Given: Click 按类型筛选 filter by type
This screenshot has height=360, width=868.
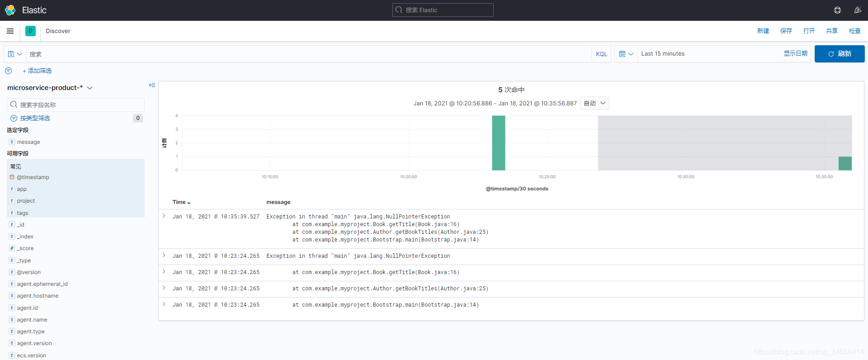Looking at the screenshot, I should click(35, 118).
